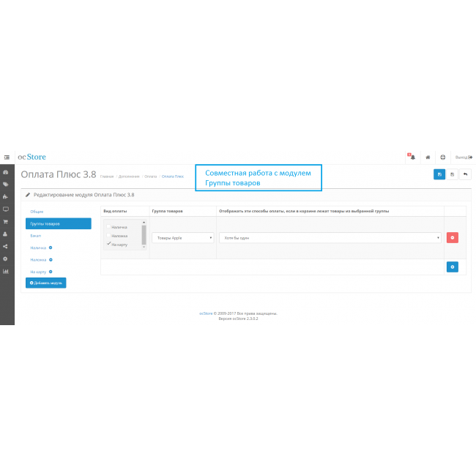476x476 pixels.
Task: Open notifications bell in the header
Action: tap(412, 157)
